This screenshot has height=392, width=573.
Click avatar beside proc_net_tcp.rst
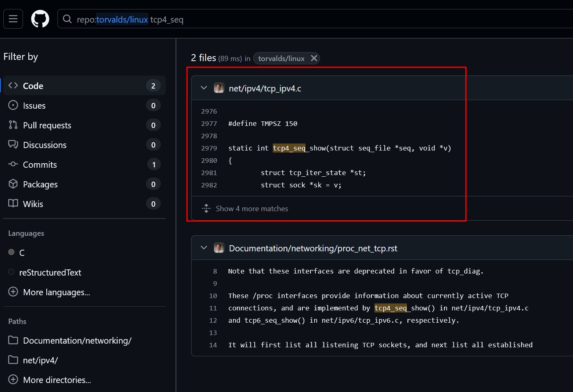[219, 248]
